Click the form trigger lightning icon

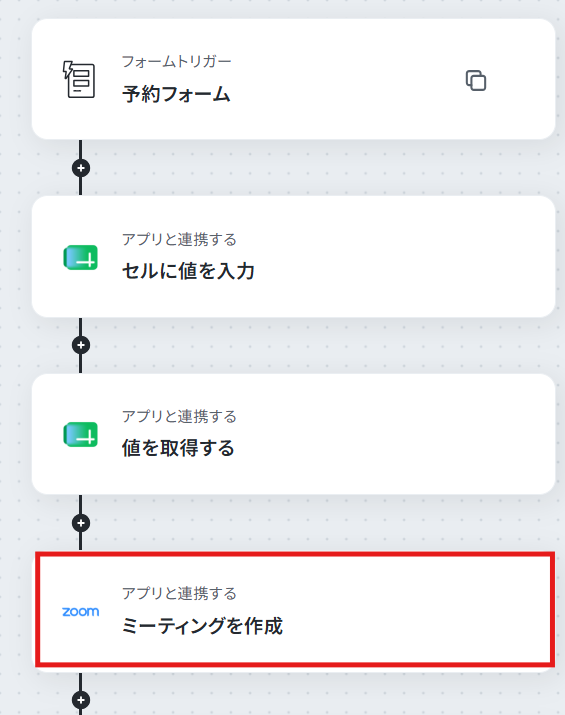pyautogui.click(x=79, y=79)
